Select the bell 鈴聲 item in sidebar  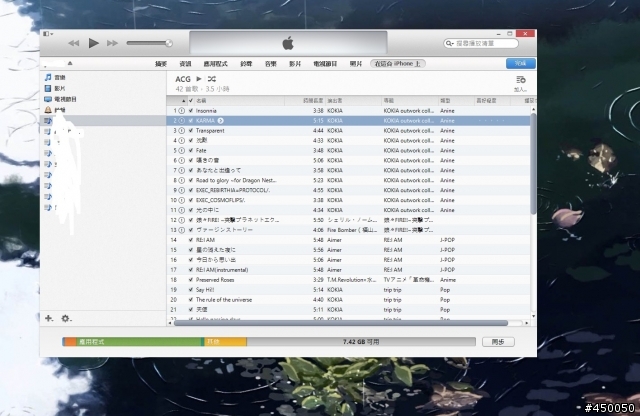48,110
